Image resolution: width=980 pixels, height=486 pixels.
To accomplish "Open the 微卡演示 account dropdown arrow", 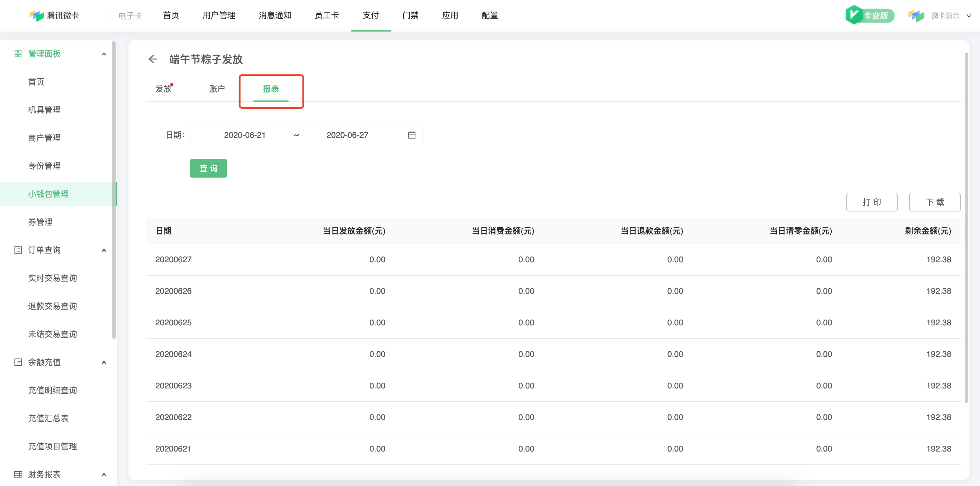I will pyautogui.click(x=969, y=15).
